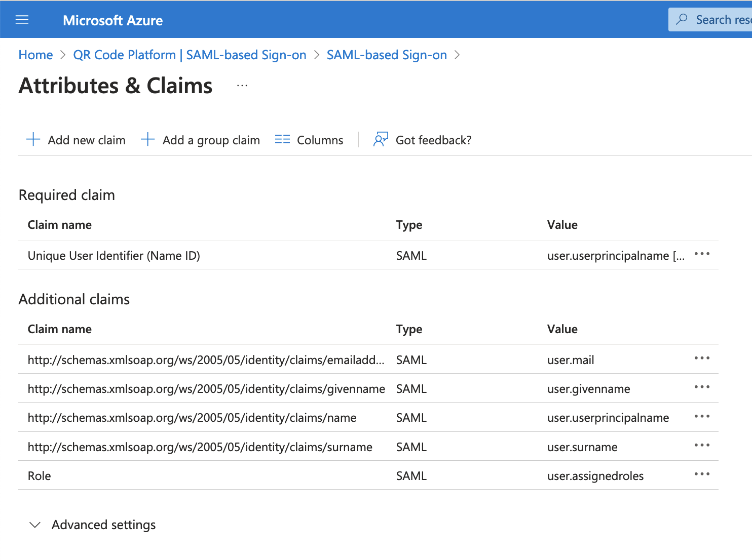Click Value header under Required claim
752x560 pixels.
pyautogui.click(x=562, y=225)
